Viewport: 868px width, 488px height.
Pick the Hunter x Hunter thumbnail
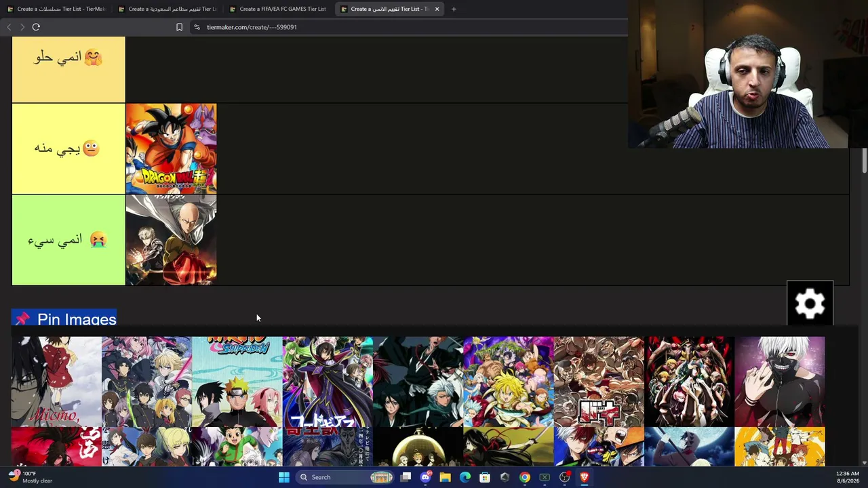pos(237,447)
